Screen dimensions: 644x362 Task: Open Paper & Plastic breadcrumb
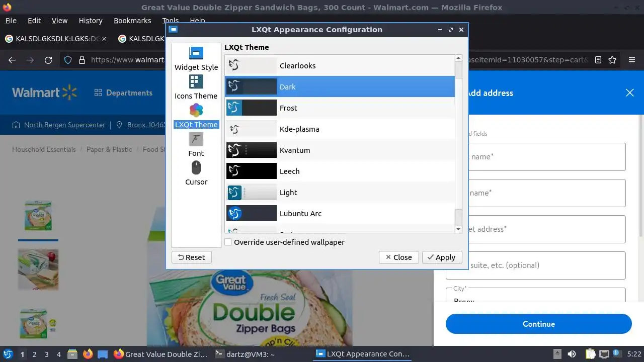pyautogui.click(x=109, y=149)
